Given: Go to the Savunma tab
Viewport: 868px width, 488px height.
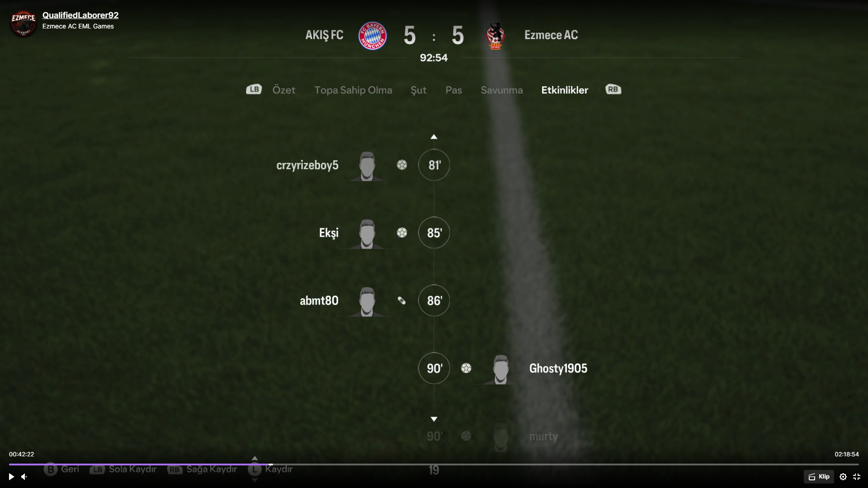Looking at the screenshot, I should (x=502, y=90).
